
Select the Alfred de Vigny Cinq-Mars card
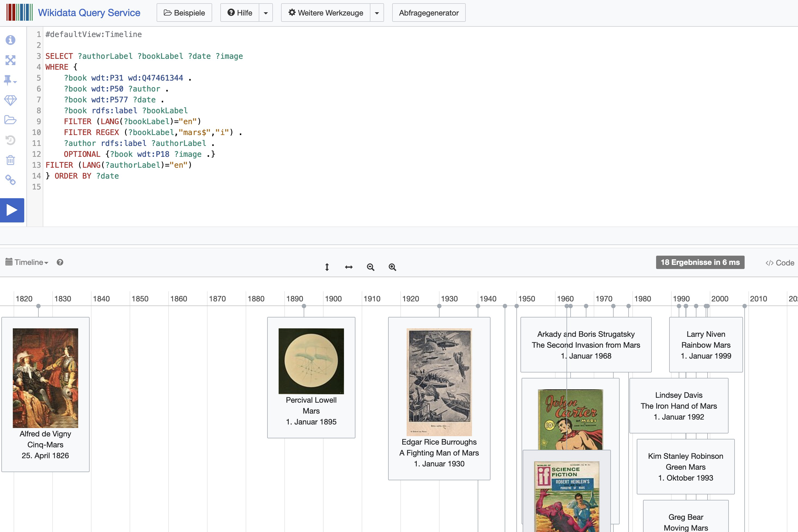pyautogui.click(x=45, y=394)
